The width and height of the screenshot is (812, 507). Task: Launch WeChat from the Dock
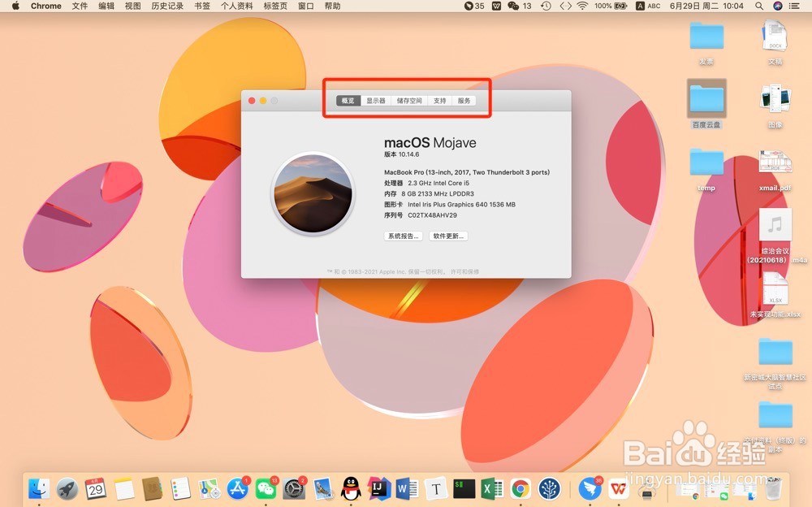click(266, 489)
